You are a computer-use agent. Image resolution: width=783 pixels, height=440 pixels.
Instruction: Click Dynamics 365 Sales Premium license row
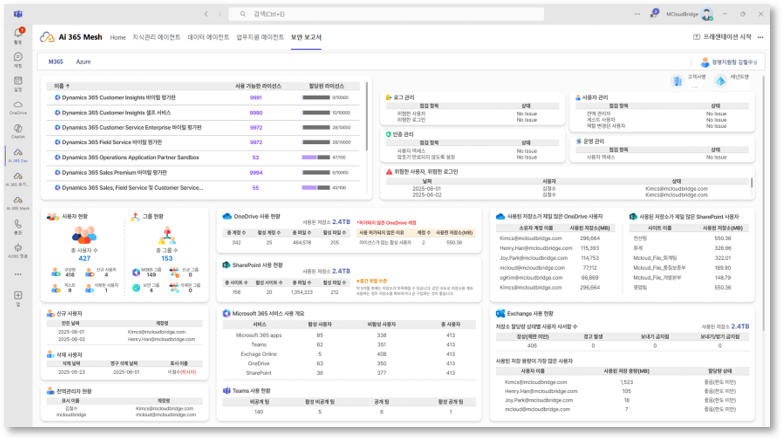[x=203, y=173]
